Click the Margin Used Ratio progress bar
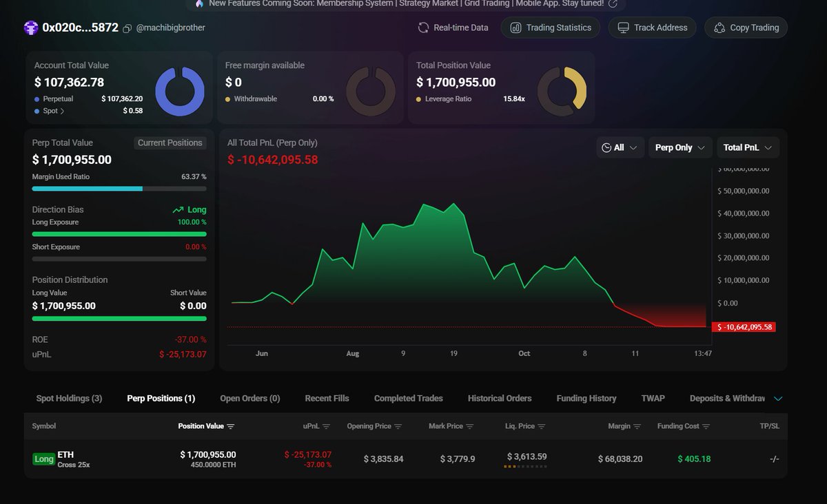Image resolution: width=827 pixels, height=504 pixels. (117, 189)
